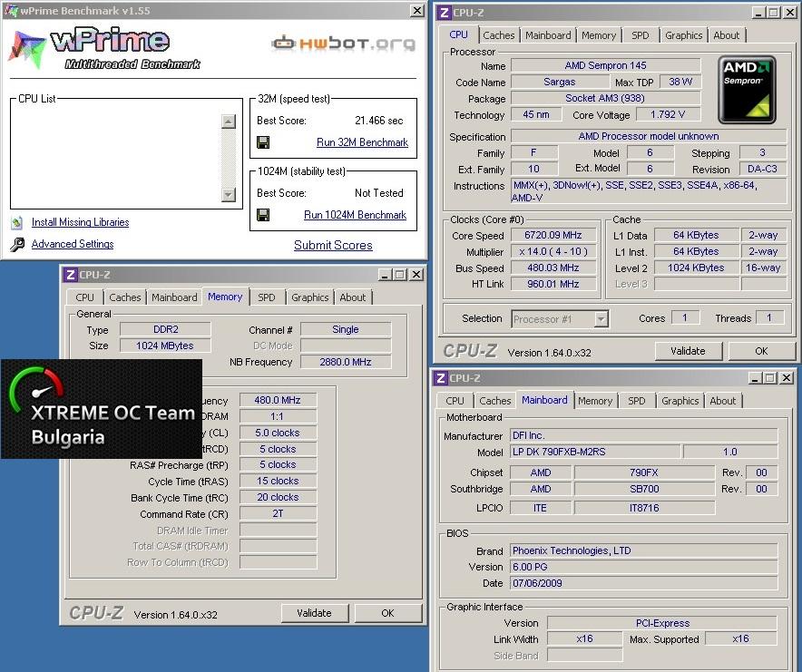Viewport: 802px width, 672px height.
Task: Click the motherboard model LP DK 790FXB-M2RS
Action: (x=595, y=452)
